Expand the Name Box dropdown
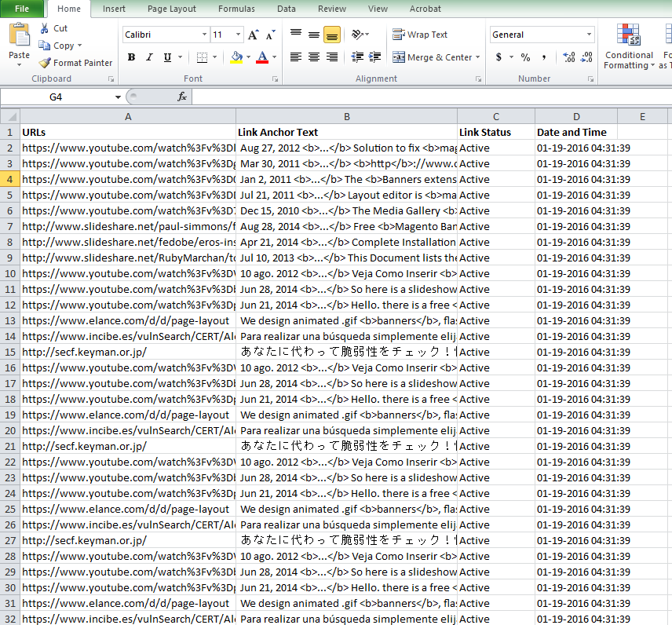 pyautogui.click(x=118, y=97)
